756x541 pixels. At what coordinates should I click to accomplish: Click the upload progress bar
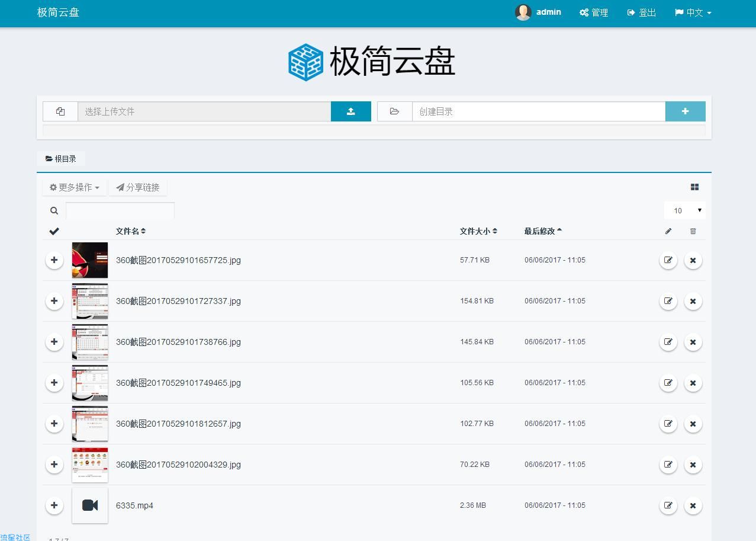374,130
